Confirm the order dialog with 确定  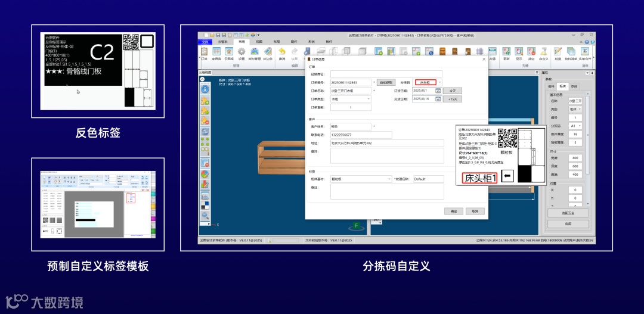[454, 211]
